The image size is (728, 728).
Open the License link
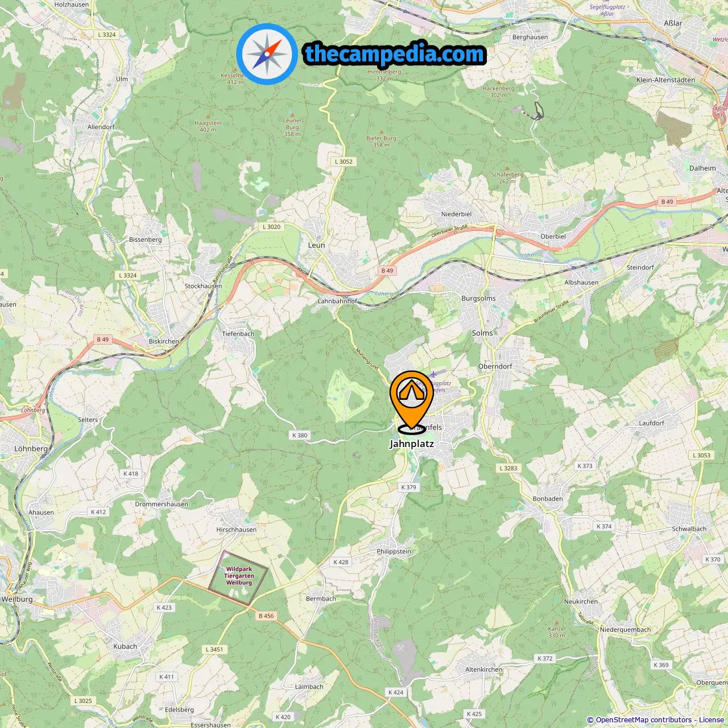(x=712, y=720)
